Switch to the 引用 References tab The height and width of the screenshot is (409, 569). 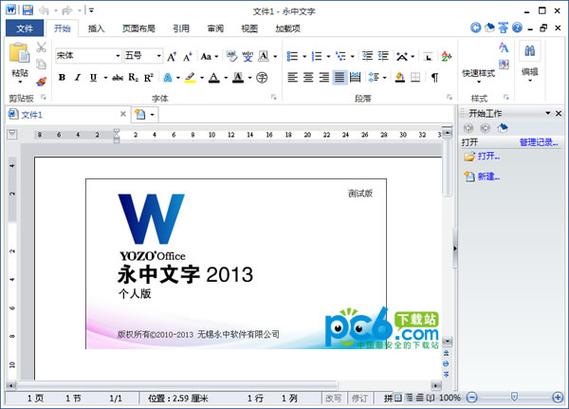coord(181,28)
